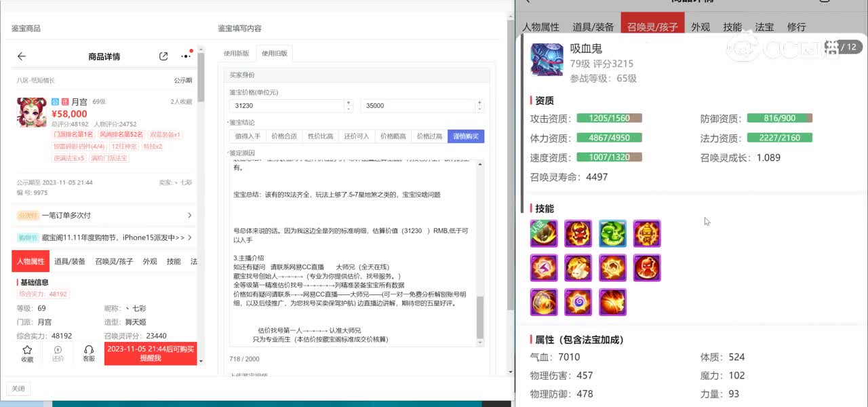
Task: Open 人物属性 tab in right window
Action: (x=540, y=27)
